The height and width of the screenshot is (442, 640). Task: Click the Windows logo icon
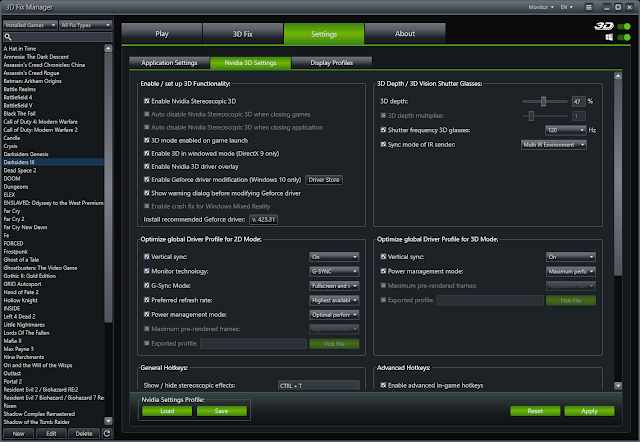coord(609,38)
